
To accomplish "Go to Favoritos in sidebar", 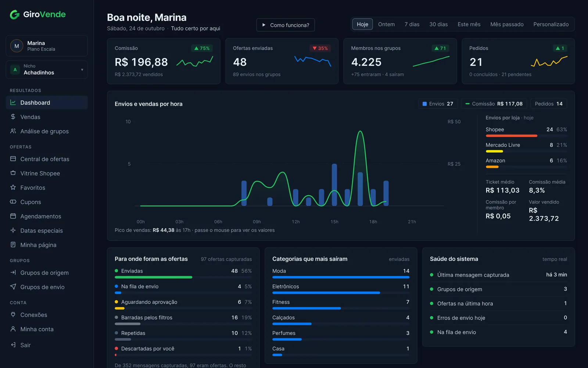I will point(47,187).
